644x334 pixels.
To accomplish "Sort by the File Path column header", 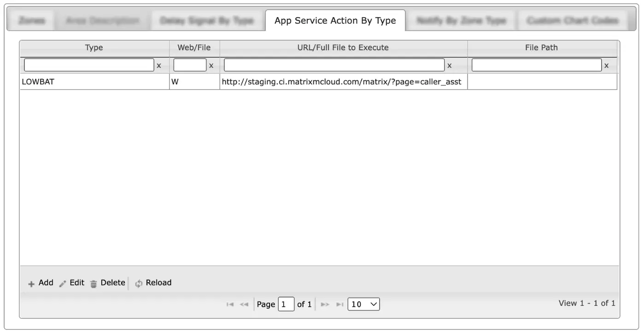I will click(x=542, y=48).
